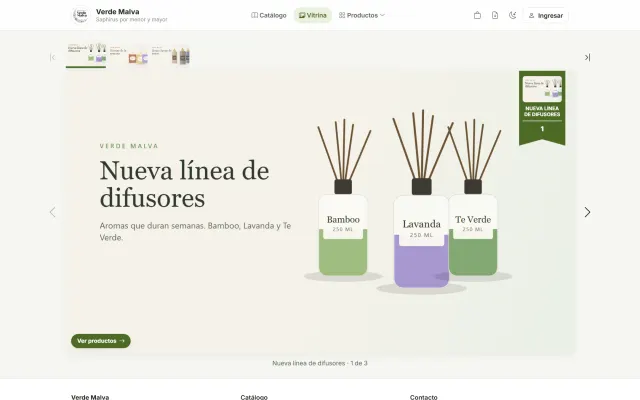Go to previous slide with left chevron
This screenshot has height=400, width=640.
[52, 212]
